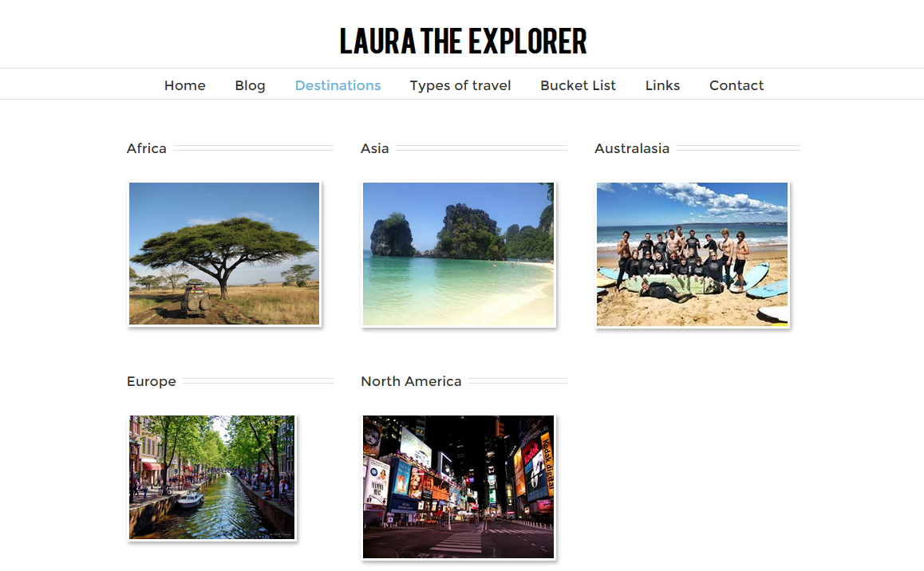This screenshot has width=924, height=571.
Task: Select the Destinations menu item
Action: pos(338,85)
